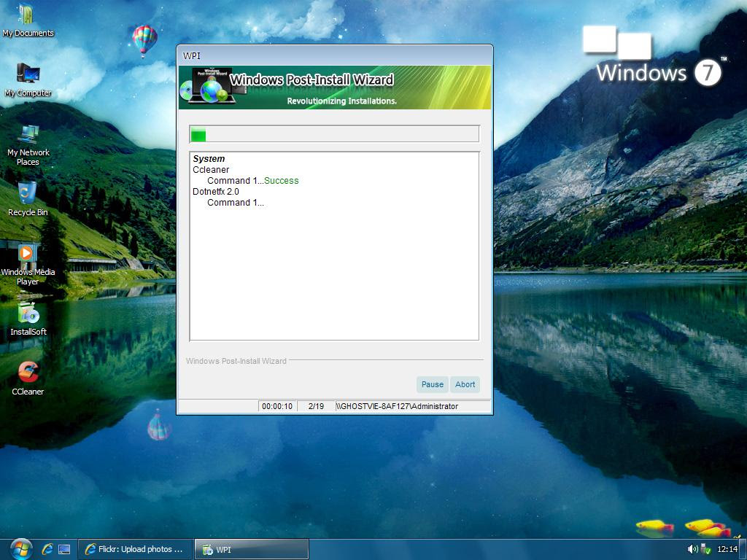Select My Network Places desktop icon
This screenshot has width=747, height=560.
(x=28, y=144)
